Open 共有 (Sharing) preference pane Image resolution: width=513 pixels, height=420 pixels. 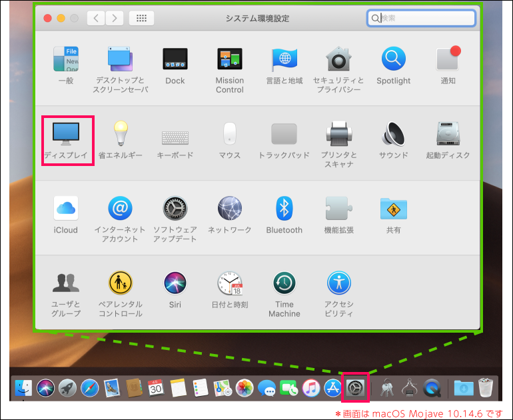(393, 215)
